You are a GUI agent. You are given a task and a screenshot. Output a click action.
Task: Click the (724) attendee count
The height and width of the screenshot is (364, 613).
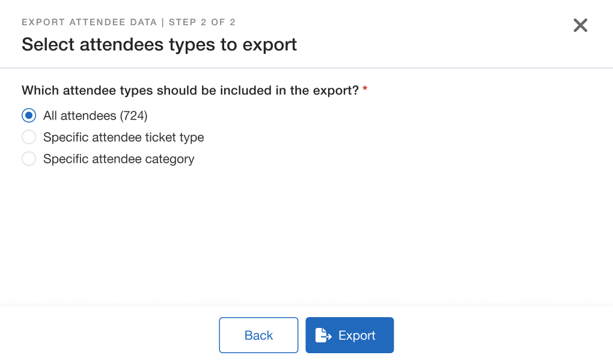pos(133,115)
